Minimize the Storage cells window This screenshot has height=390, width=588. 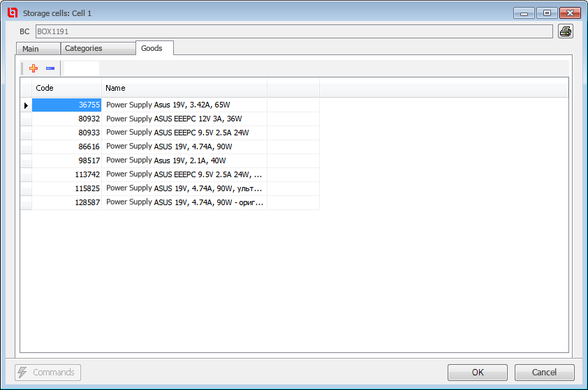point(524,13)
